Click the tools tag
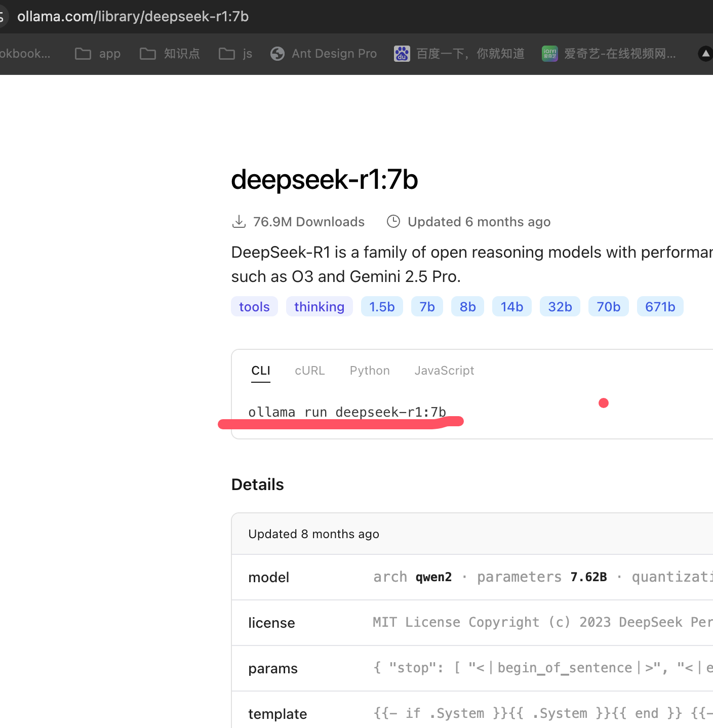Image resolution: width=713 pixels, height=728 pixels. (x=254, y=307)
